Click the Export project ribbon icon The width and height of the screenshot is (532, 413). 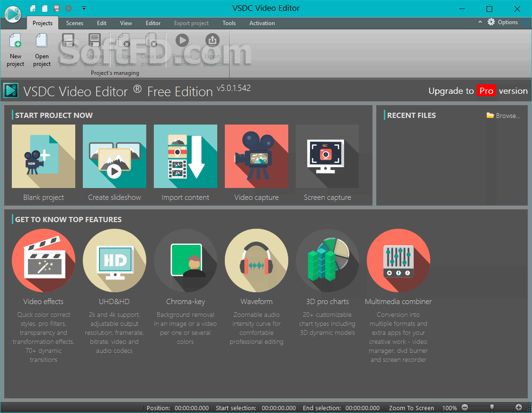[213, 40]
